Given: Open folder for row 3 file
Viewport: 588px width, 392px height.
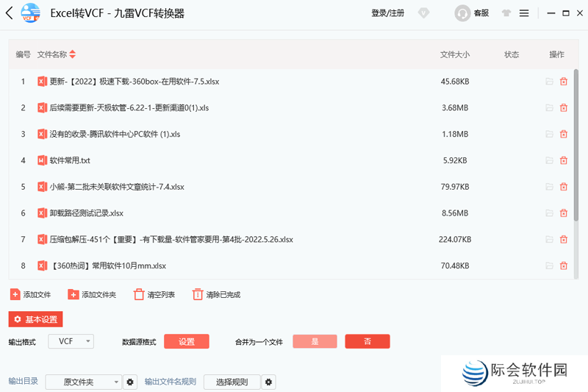Looking at the screenshot, I should tap(549, 134).
